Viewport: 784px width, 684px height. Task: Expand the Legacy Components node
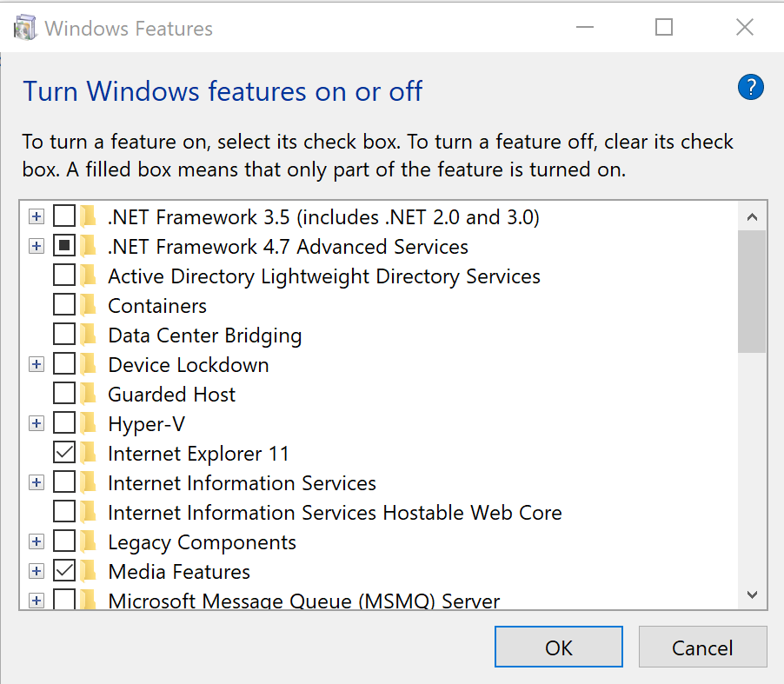[36, 541]
